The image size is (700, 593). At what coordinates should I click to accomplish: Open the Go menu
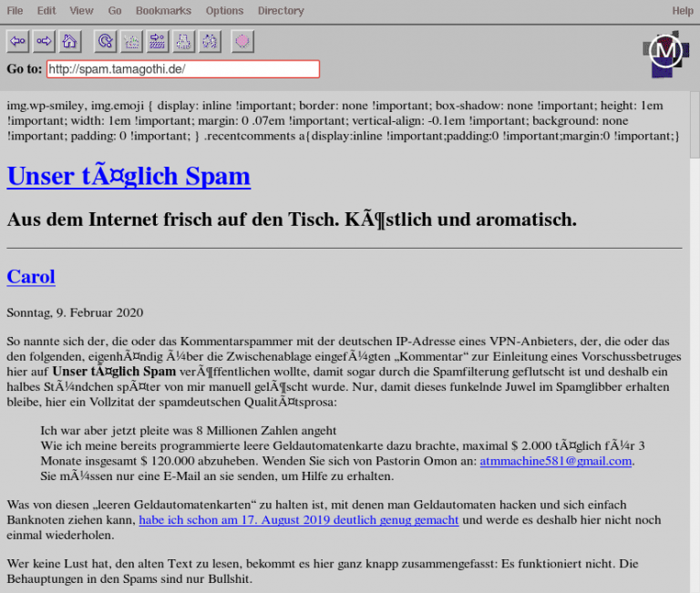[115, 11]
